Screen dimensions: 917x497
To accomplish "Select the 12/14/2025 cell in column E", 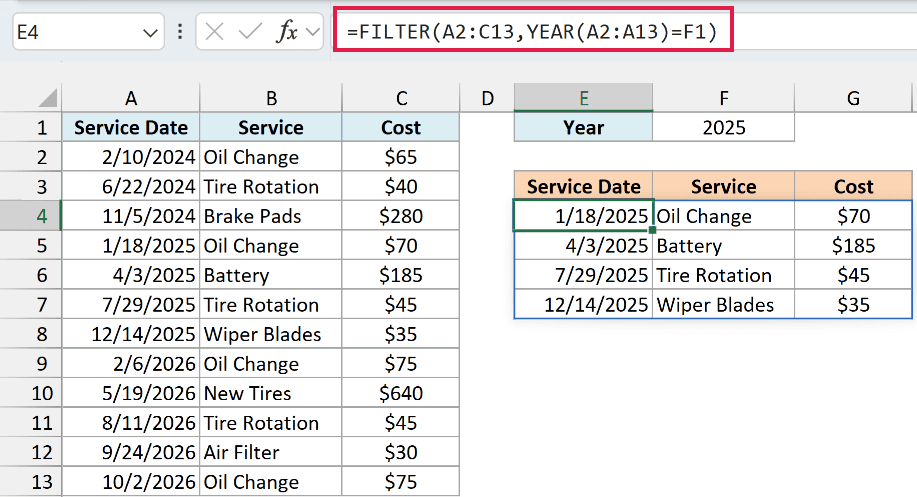I will click(584, 305).
